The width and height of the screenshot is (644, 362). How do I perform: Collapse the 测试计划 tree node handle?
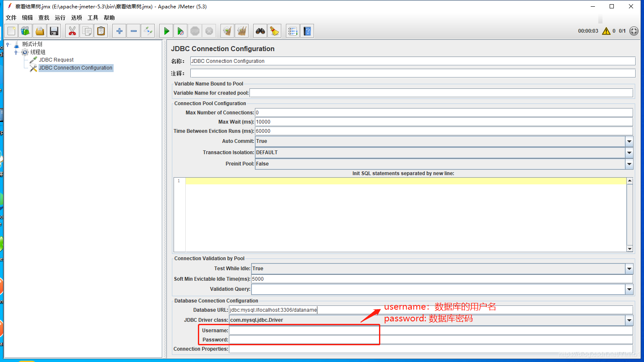(8, 44)
